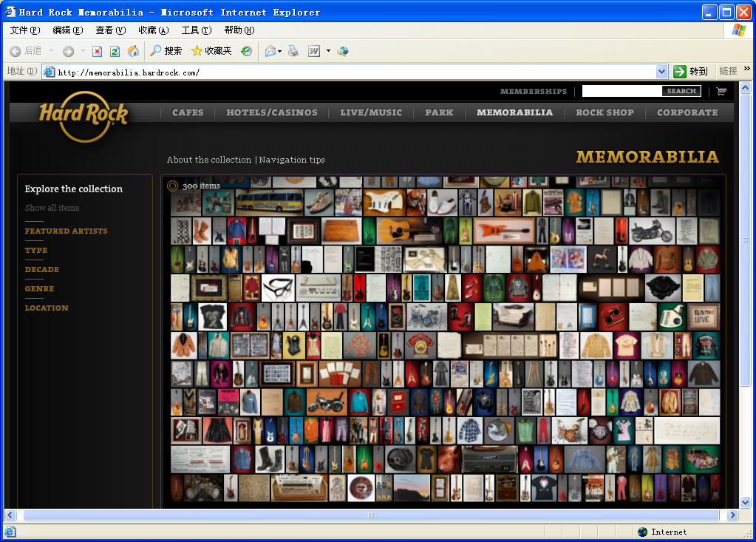
Task: Open the History toolbar icon
Action: click(x=246, y=51)
